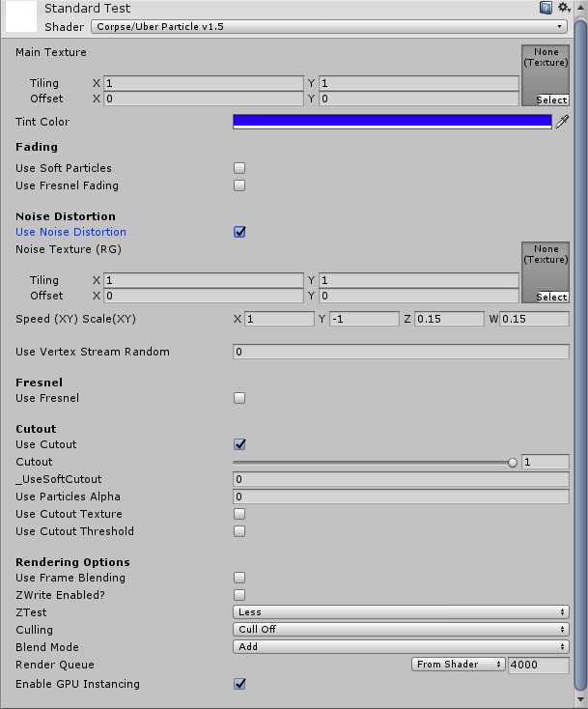This screenshot has width=588, height=709.
Task: Click Speed Scale Z field showing 0.15
Action: click(x=449, y=319)
